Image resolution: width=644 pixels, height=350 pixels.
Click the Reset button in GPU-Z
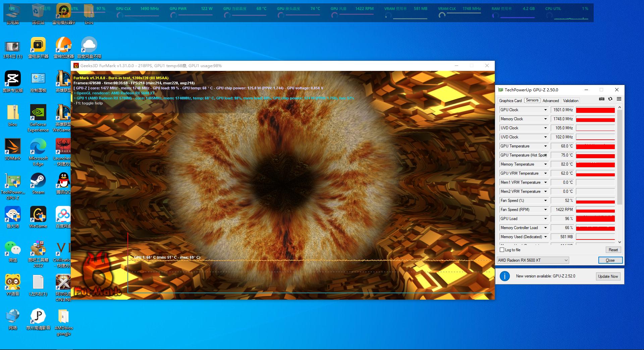point(613,250)
